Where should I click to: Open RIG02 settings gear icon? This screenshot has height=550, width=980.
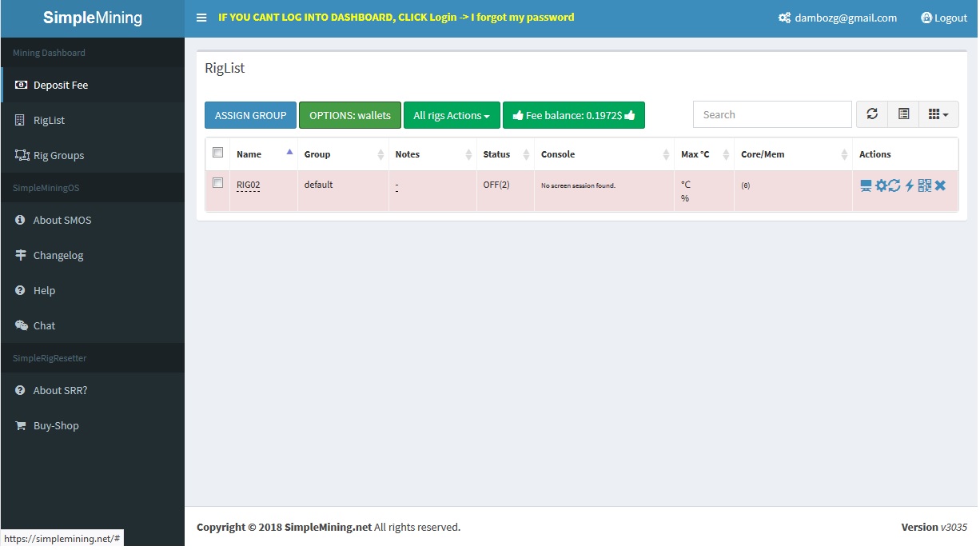[x=881, y=185]
